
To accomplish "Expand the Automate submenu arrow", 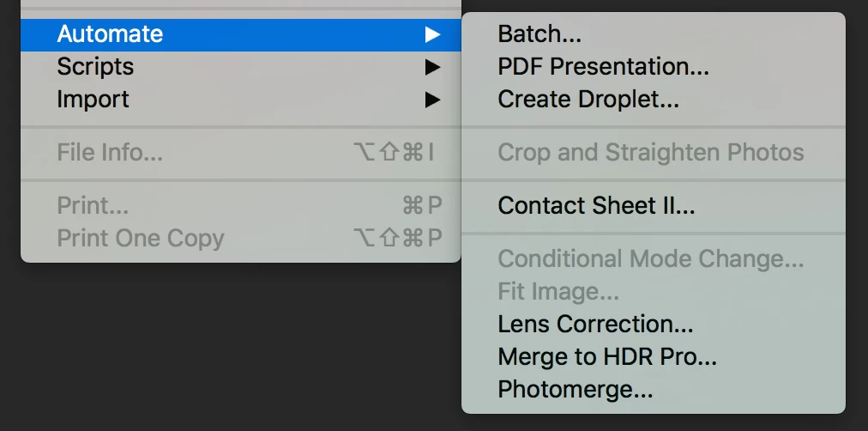I will point(432,34).
